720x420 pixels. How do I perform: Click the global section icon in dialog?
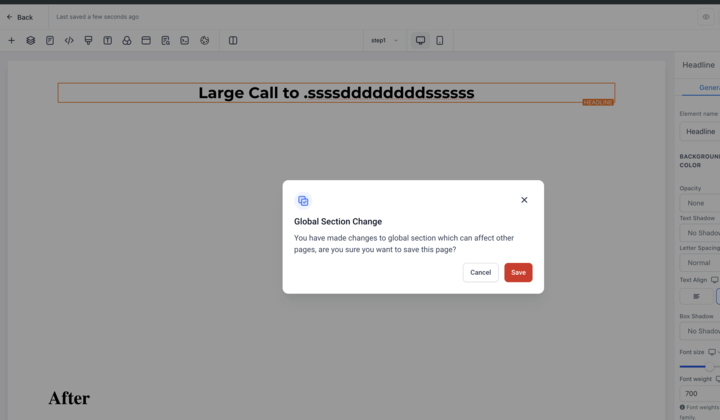pos(303,201)
